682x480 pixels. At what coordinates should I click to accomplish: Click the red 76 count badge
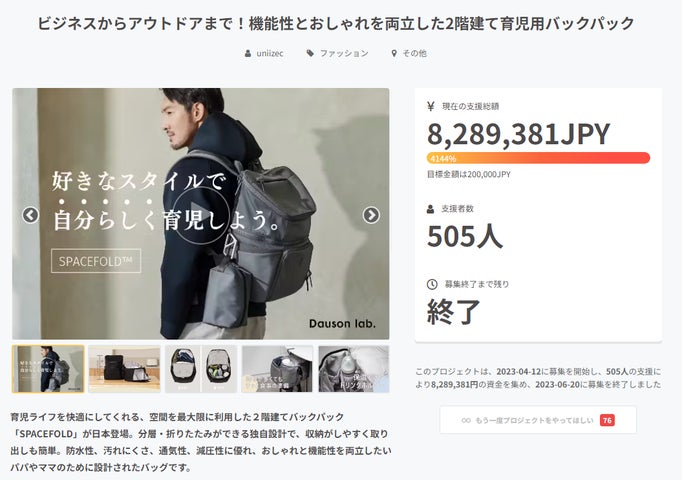click(607, 420)
